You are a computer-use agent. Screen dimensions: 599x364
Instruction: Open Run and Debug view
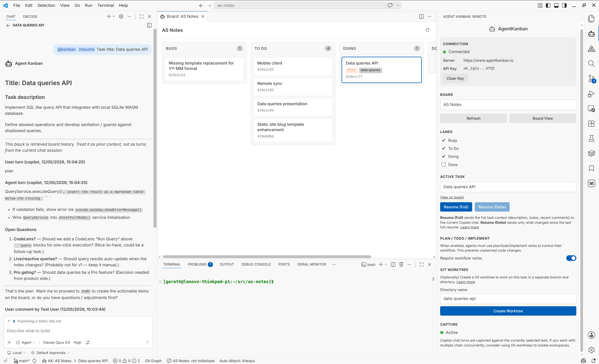[591, 94]
